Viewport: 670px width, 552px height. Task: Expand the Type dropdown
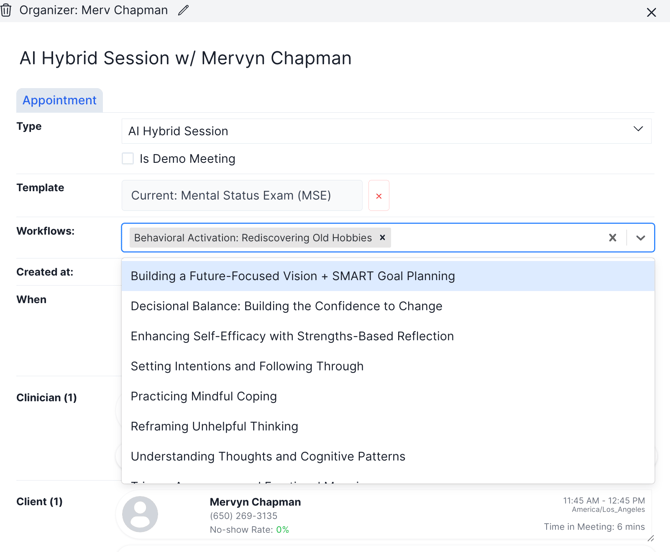pos(638,130)
